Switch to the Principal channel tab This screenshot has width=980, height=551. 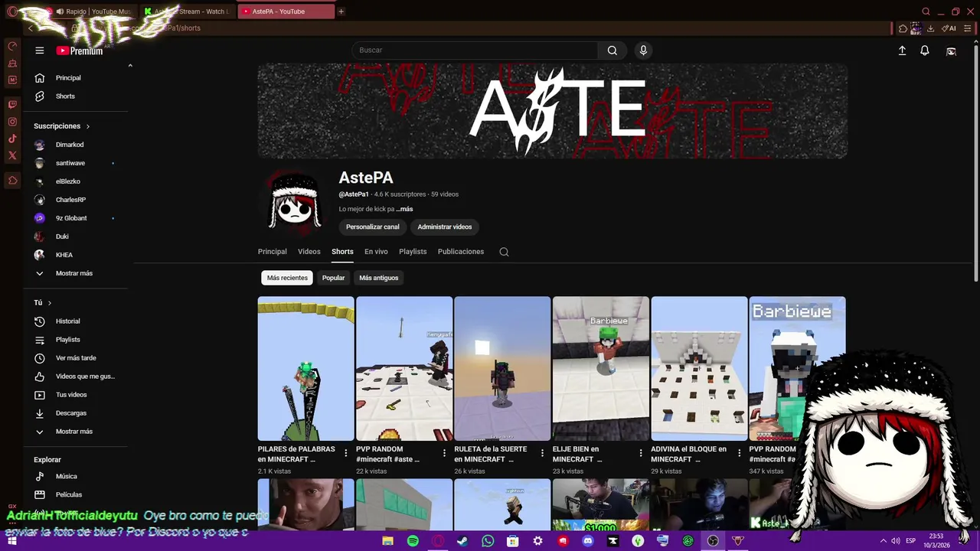273,252
